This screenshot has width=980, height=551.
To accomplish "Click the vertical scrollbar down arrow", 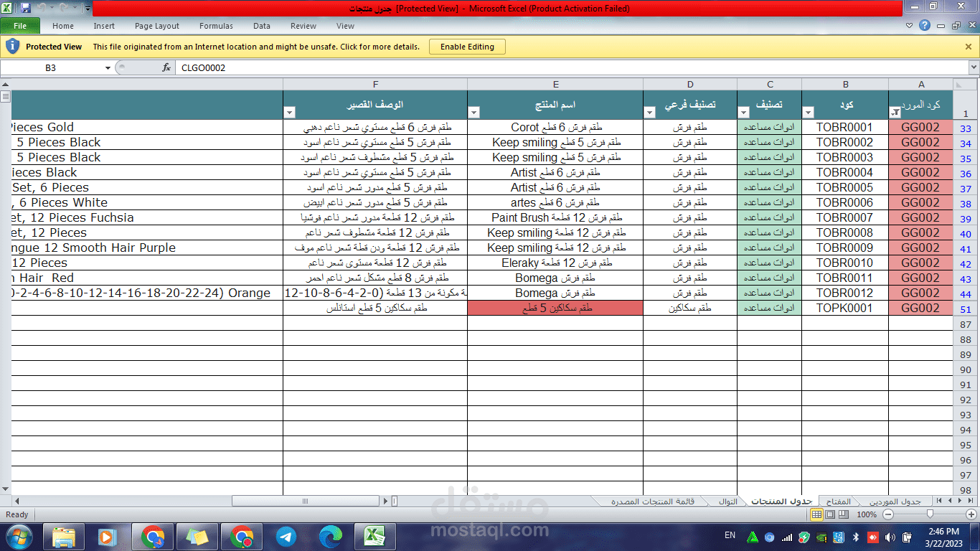I will pos(5,489).
